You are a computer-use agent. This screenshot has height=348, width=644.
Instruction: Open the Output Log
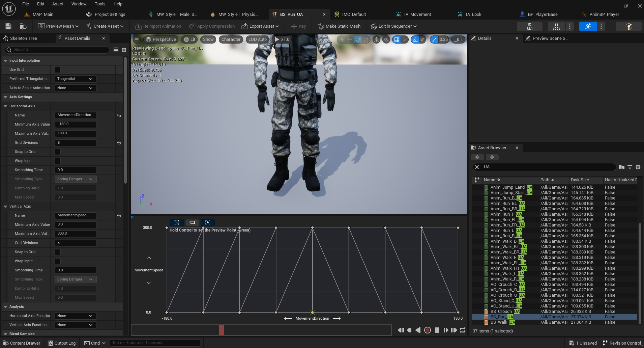(x=62, y=343)
